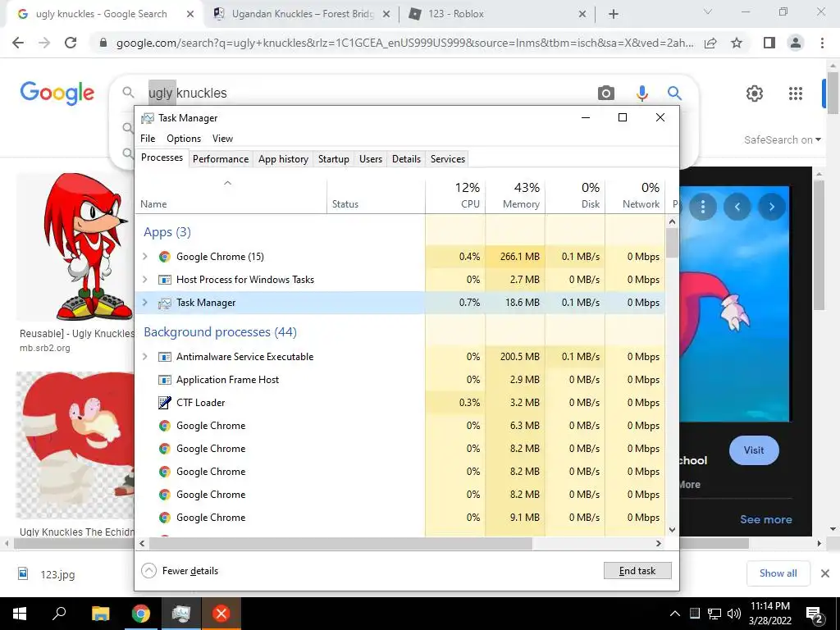This screenshot has height=630, width=840.
Task: Switch to Details tab
Action: click(406, 159)
